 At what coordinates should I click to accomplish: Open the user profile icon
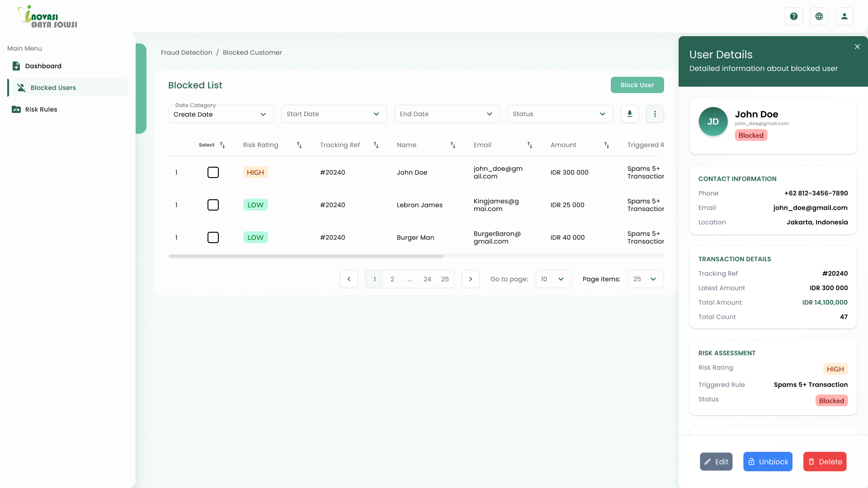pyautogui.click(x=844, y=16)
